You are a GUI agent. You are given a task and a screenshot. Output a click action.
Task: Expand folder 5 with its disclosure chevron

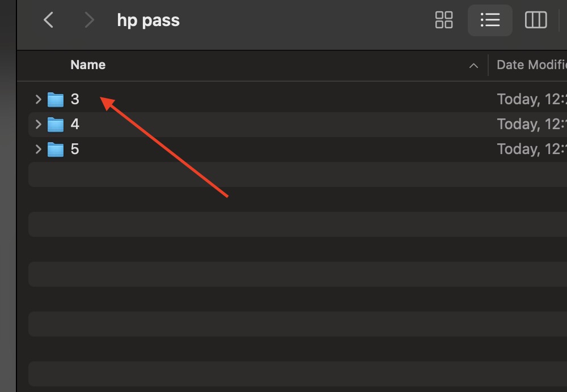click(x=38, y=150)
